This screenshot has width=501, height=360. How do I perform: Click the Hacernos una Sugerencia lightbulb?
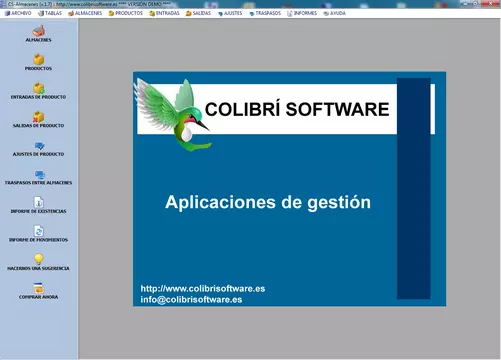39,259
